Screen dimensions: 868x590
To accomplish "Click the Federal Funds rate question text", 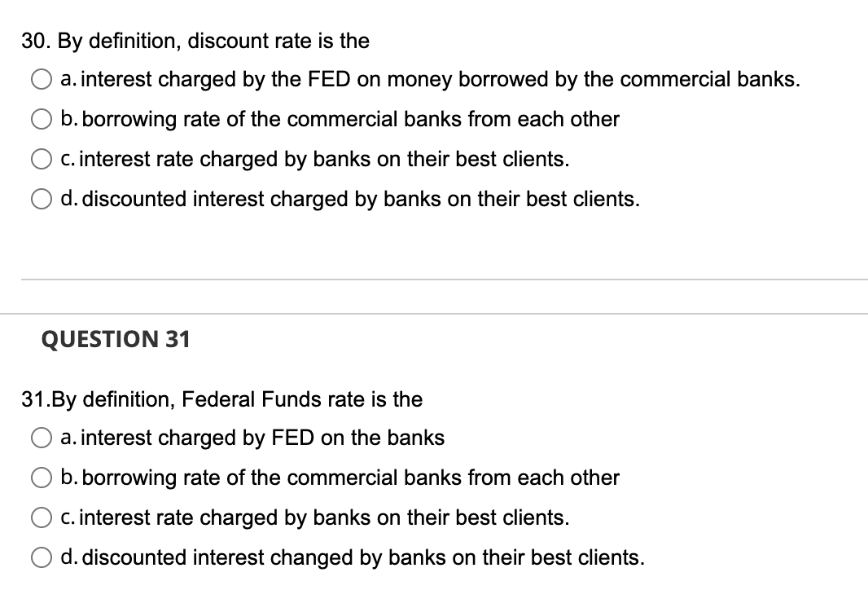I will click(221, 399).
